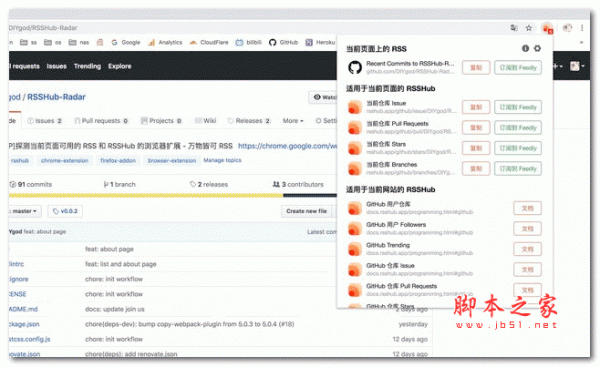
Task: Open the Chrome three-dot menu
Action: pos(582,28)
